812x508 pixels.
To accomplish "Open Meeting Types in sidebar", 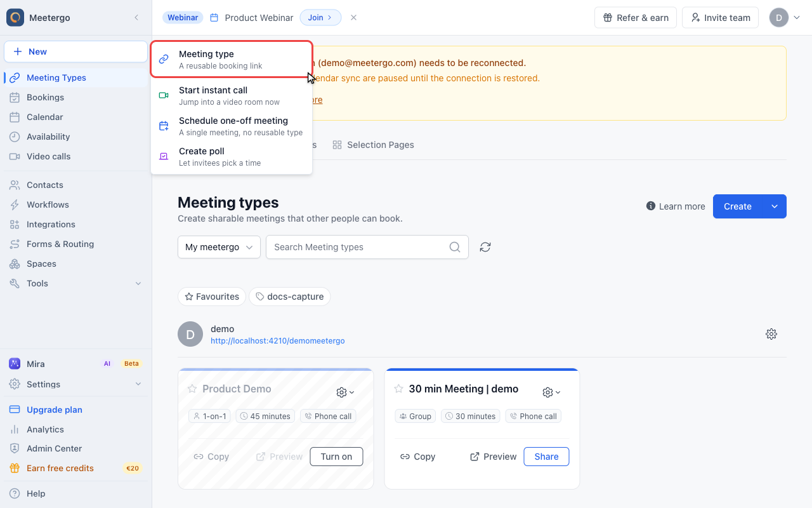I will tap(75, 77).
